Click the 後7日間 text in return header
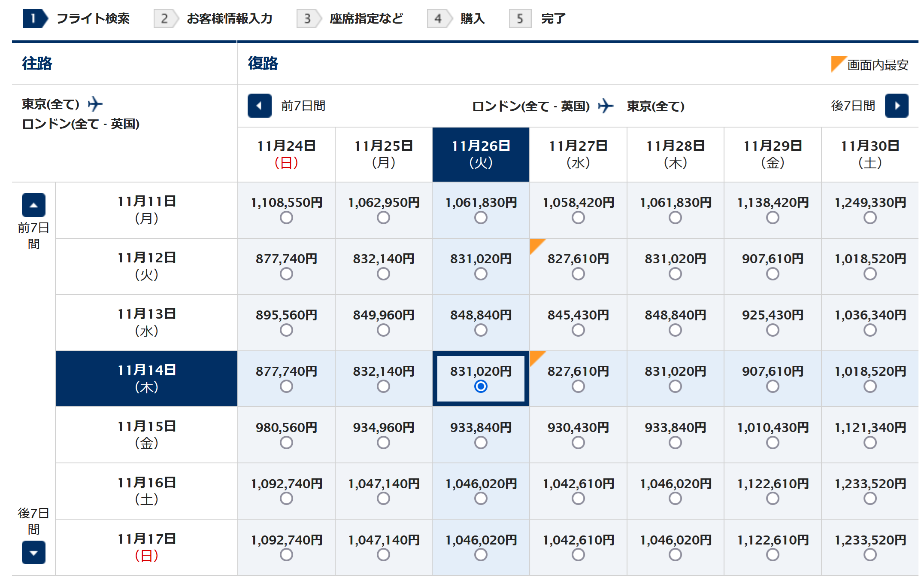This screenshot has height=578, width=924. click(853, 106)
